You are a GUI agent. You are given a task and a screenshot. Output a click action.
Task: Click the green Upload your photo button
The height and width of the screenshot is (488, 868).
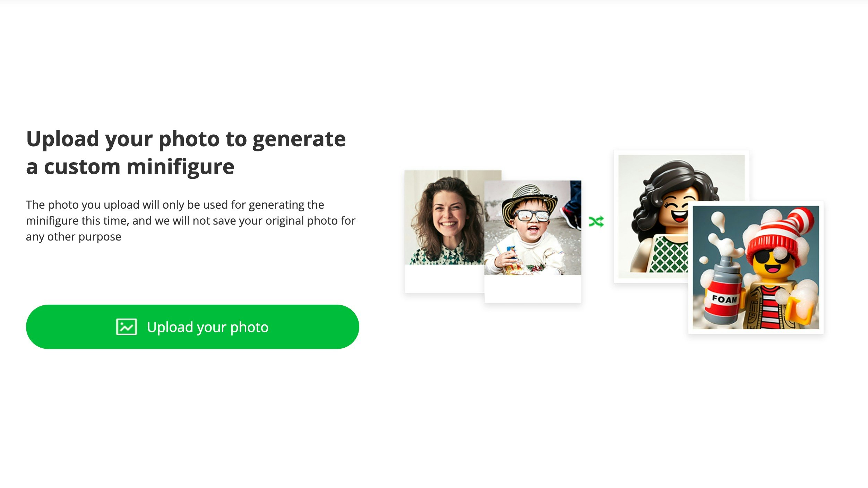click(x=192, y=327)
